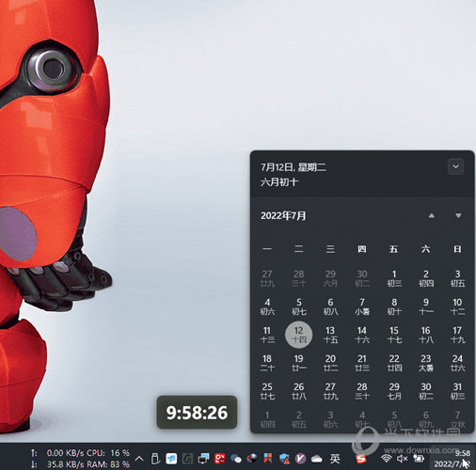Collapse the calendar with the chevron button
This screenshot has width=476, height=470.
pos(455,166)
